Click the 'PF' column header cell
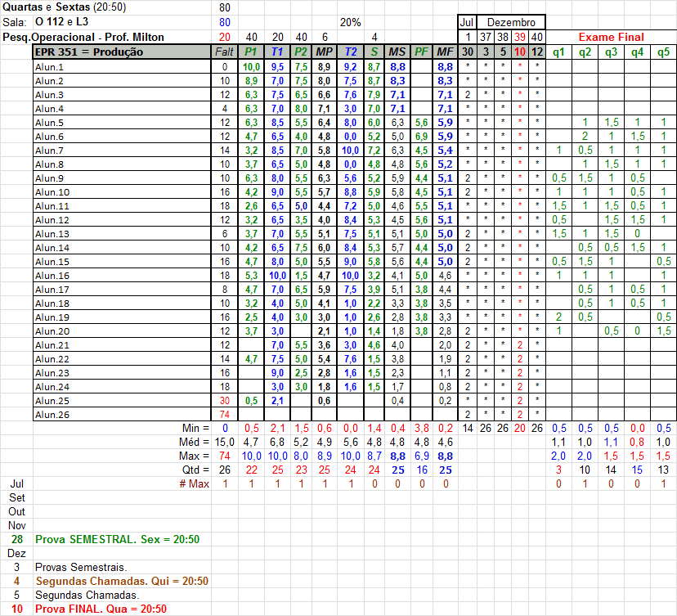 point(422,52)
